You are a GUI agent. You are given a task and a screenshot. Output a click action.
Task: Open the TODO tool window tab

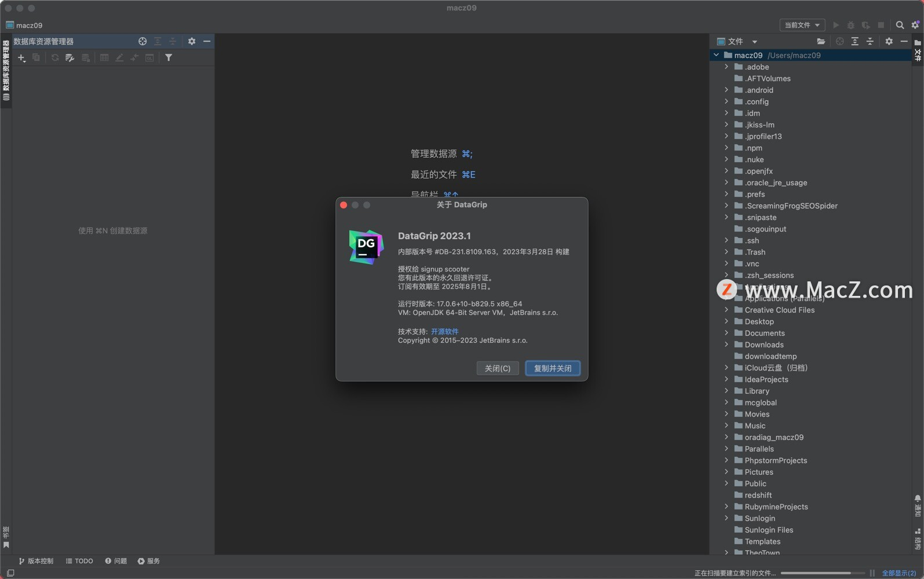pyautogui.click(x=79, y=561)
